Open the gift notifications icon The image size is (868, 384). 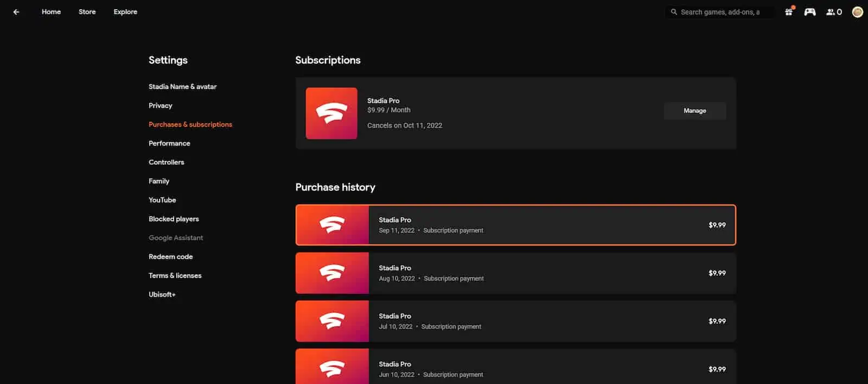click(789, 11)
